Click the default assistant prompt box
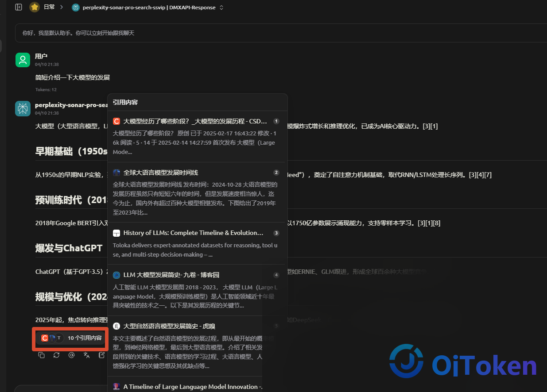 [x=281, y=33]
